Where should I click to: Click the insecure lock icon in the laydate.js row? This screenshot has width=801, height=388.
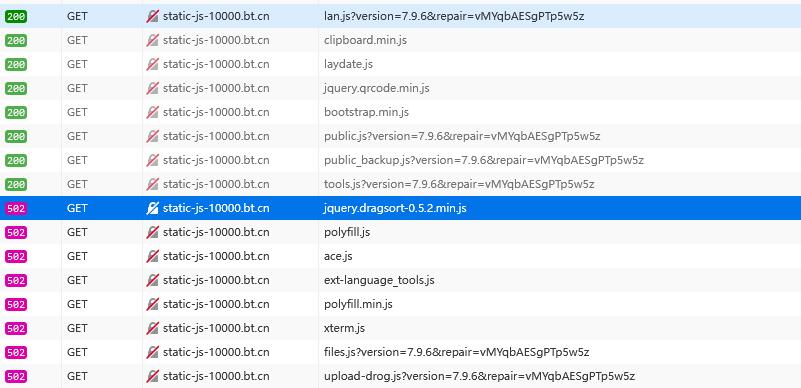(x=152, y=64)
